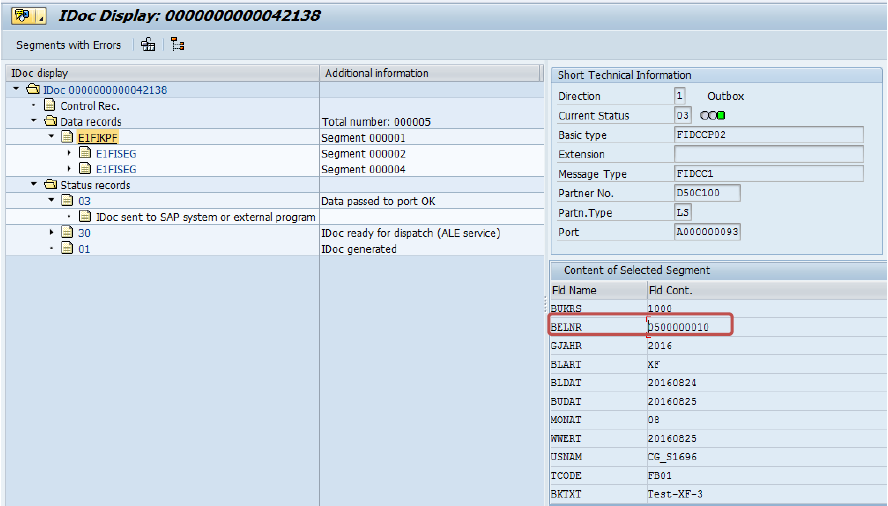The image size is (888, 506).
Task: Click the Control Rec. document icon
Action: pos(49,106)
